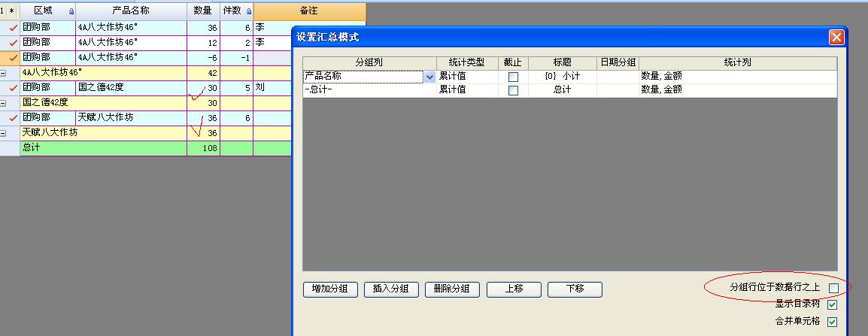Click 备注 column header

pyautogui.click(x=309, y=11)
